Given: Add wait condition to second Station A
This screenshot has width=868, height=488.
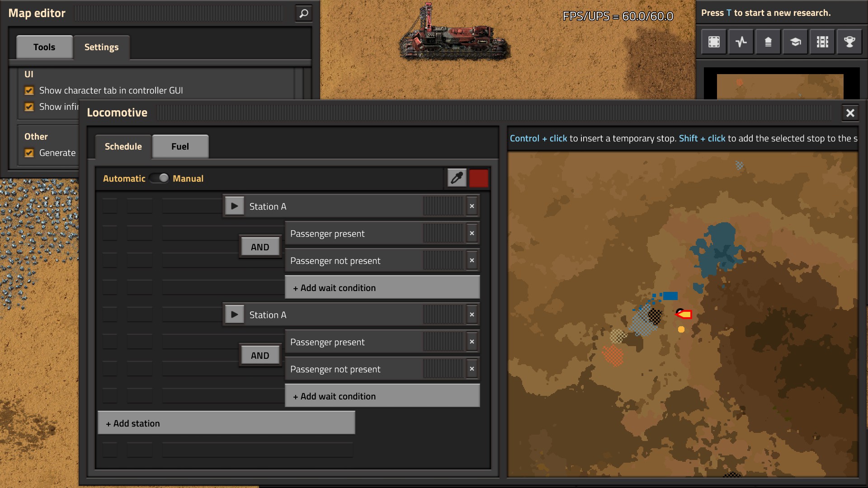Looking at the screenshot, I should [x=382, y=396].
